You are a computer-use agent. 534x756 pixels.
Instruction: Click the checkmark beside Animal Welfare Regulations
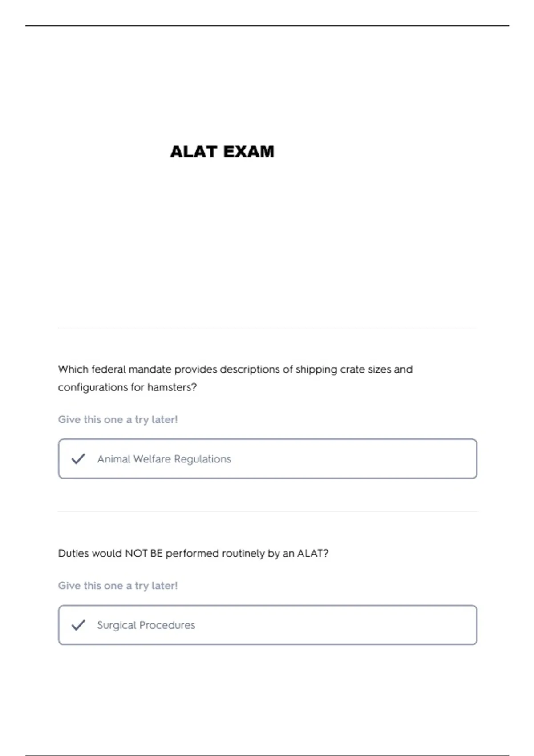(x=78, y=458)
